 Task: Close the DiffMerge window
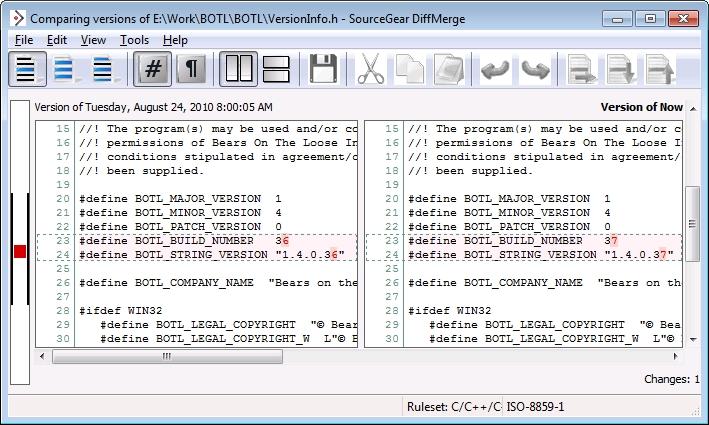pyautogui.click(x=683, y=19)
